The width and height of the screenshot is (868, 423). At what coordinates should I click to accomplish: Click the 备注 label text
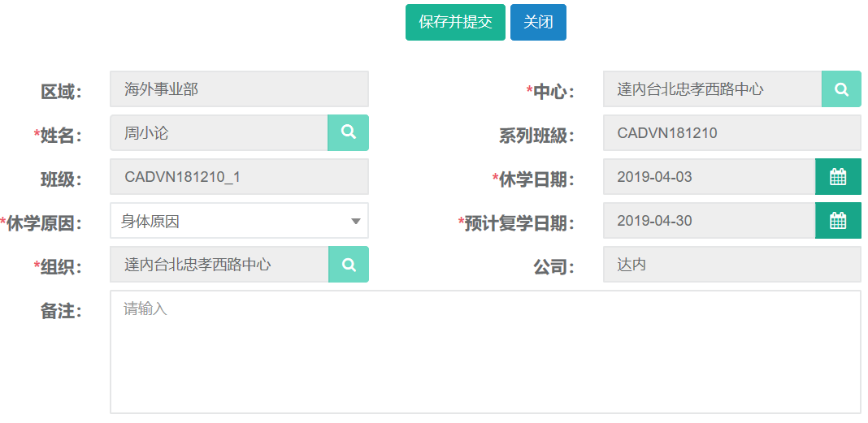pyautogui.click(x=61, y=311)
